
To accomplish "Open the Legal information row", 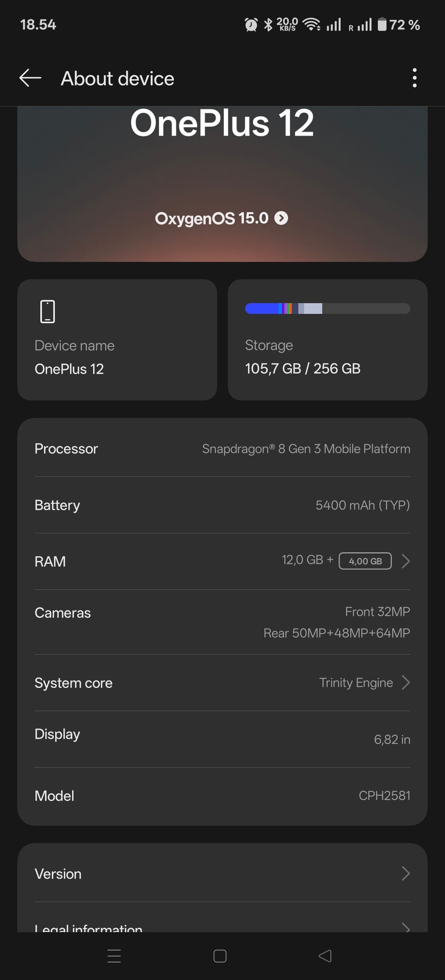I will coord(222,926).
